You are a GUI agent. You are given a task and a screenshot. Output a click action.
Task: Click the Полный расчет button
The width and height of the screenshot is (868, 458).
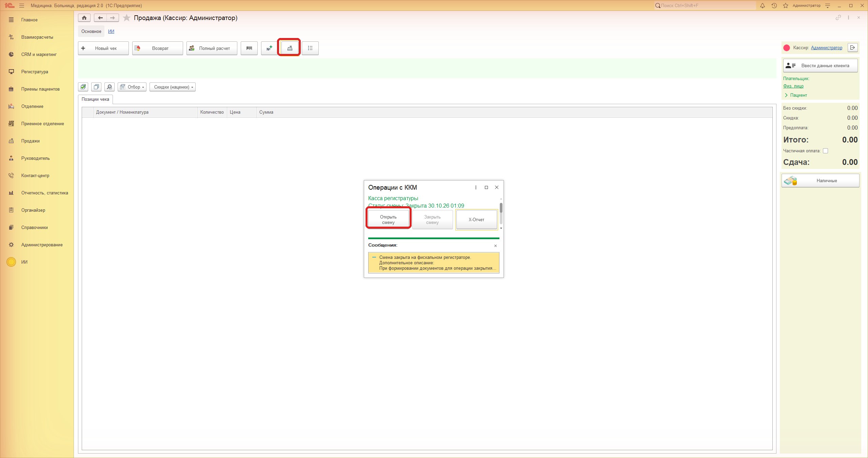[x=212, y=48]
